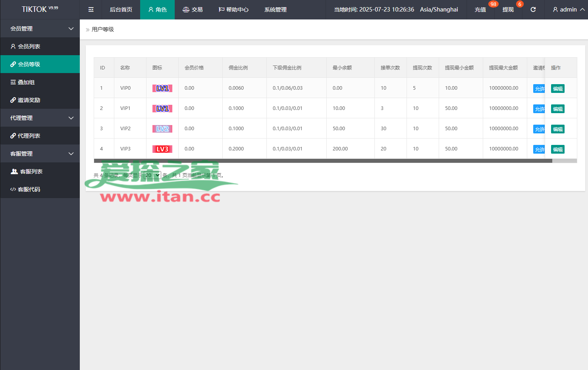Open 会员等级 in the sidebar
This screenshot has height=370, width=588.
tap(40, 64)
